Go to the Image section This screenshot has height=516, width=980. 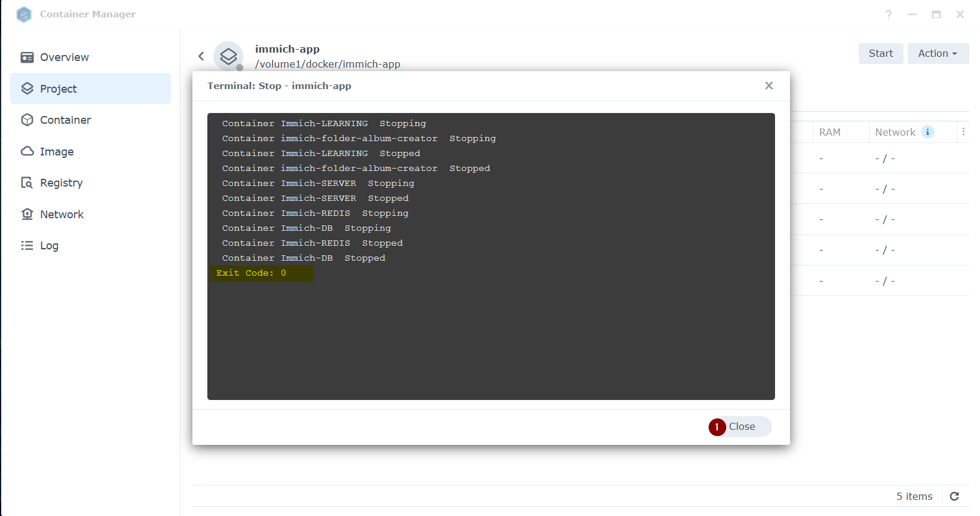click(x=90, y=151)
